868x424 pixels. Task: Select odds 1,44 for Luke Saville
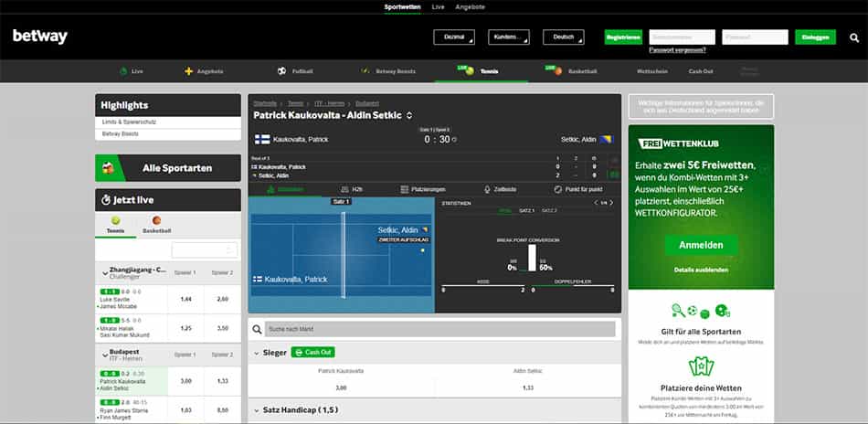click(x=186, y=299)
